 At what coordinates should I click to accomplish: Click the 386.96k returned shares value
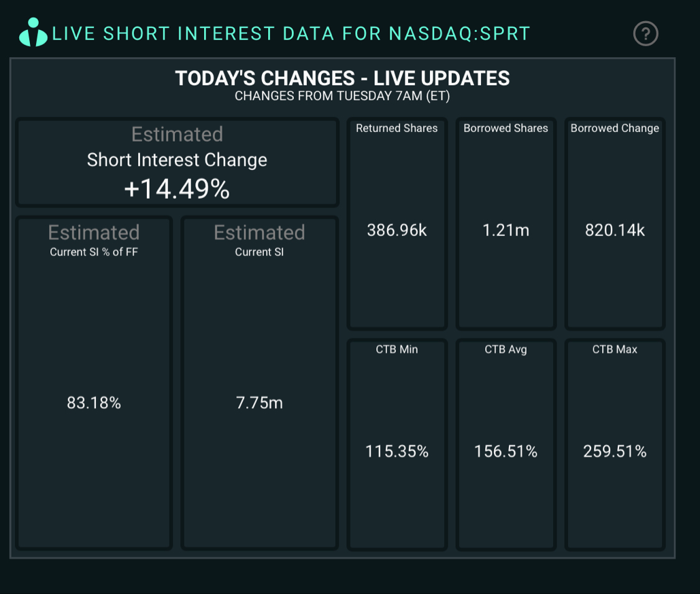coord(397,231)
